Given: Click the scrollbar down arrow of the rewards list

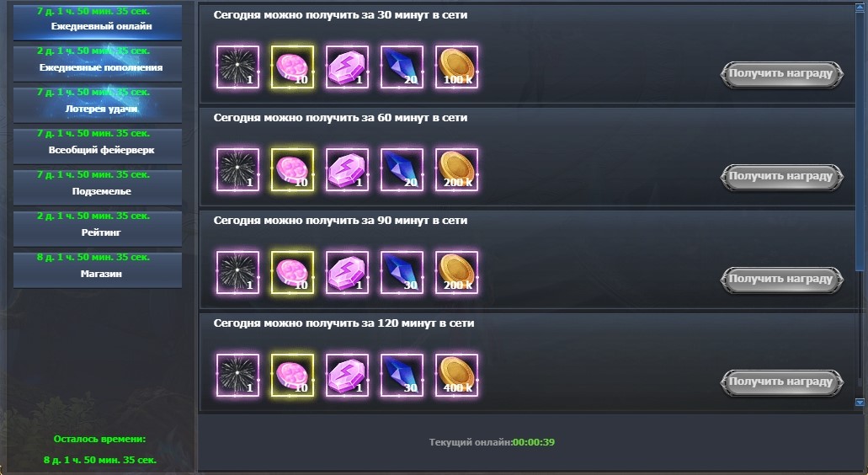Looking at the screenshot, I should pos(860,403).
